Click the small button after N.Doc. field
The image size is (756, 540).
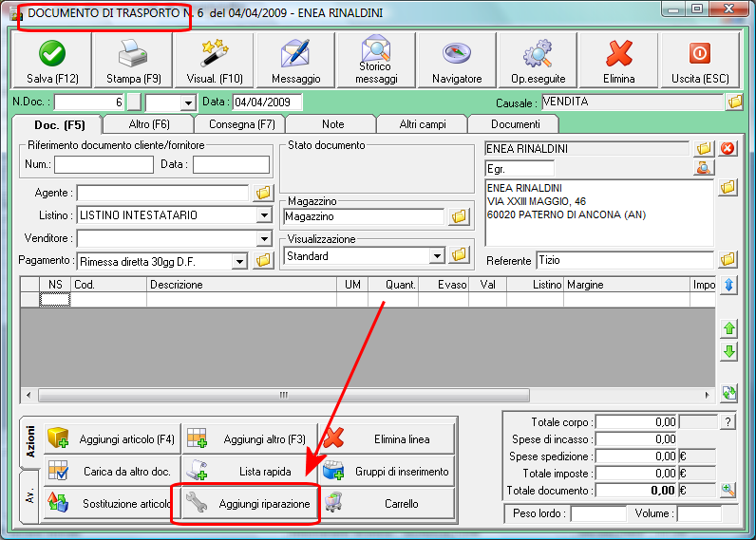[134, 102]
